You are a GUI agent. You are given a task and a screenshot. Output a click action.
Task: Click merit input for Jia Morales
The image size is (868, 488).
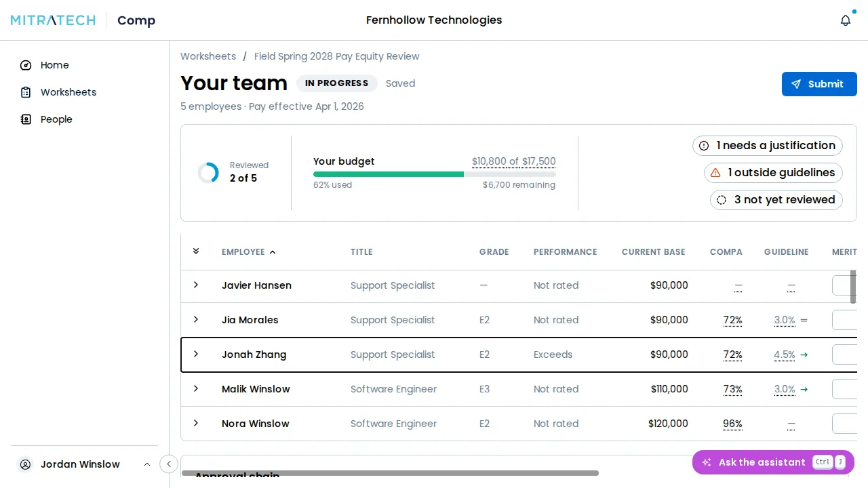pyautogui.click(x=844, y=320)
